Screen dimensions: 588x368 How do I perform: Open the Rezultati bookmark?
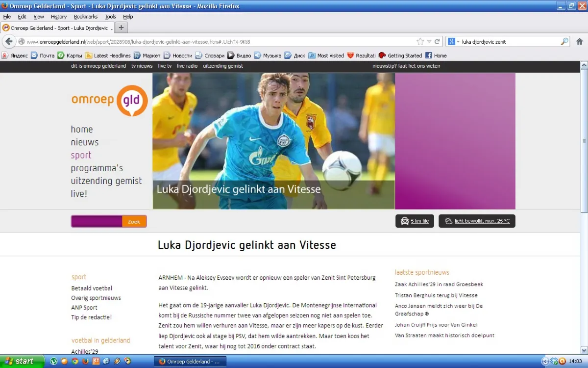coord(361,55)
